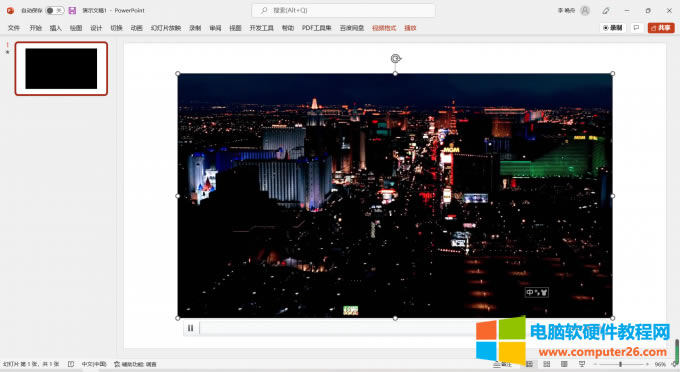The height and width of the screenshot is (372, 680).
Task: Open the 文件 menu
Action: [14, 28]
